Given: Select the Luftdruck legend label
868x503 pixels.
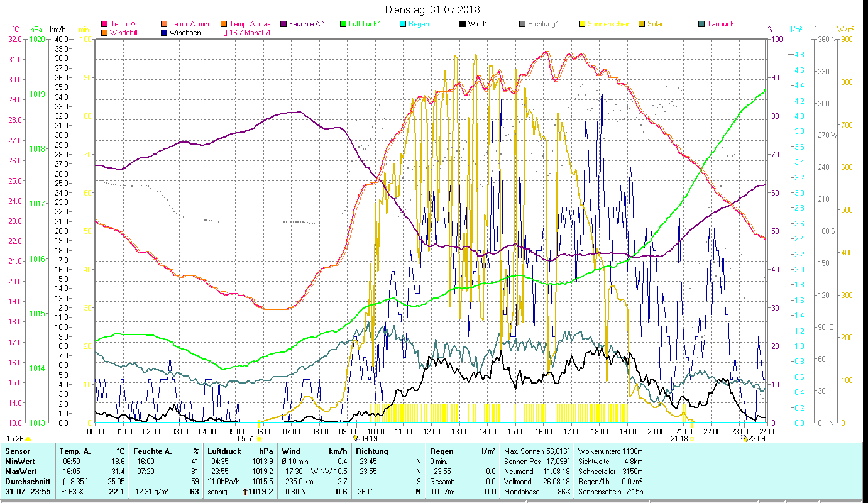Looking at the screenshot, I should [365, 25].
